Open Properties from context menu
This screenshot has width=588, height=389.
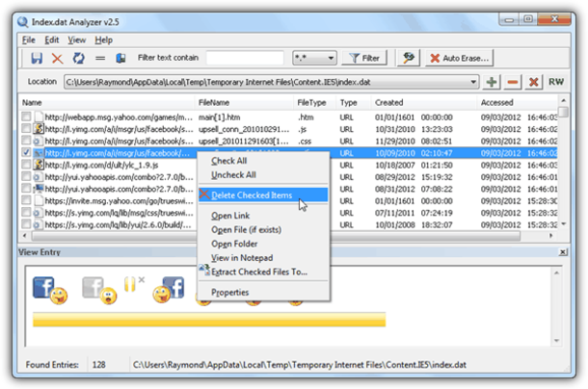263,293
